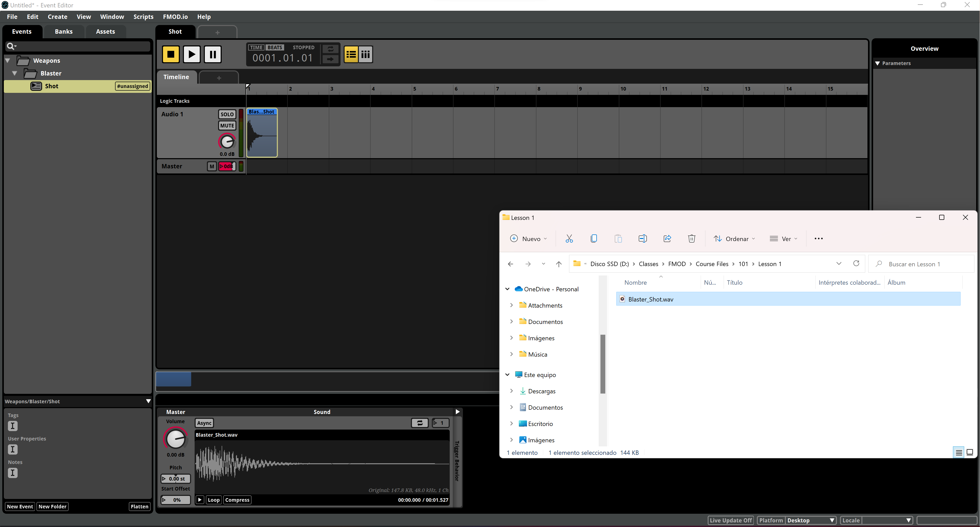Screen dimensions: 980x527
Task: Click the New Folder button
Action: point(53,506)
